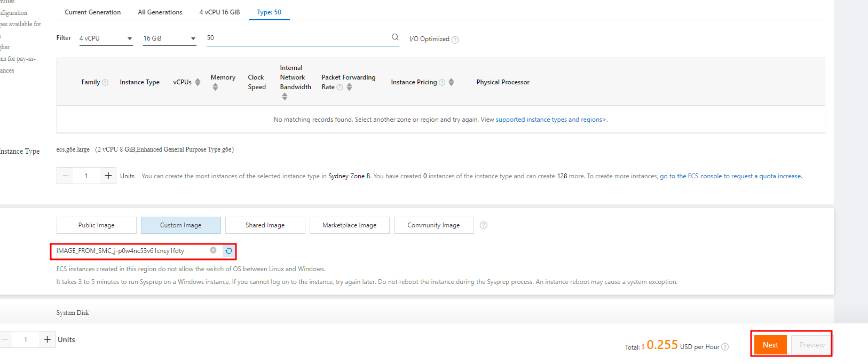868x364 pixels.
Task: Open the 16 GiB memory dropdown
Action: click(169, 38)
